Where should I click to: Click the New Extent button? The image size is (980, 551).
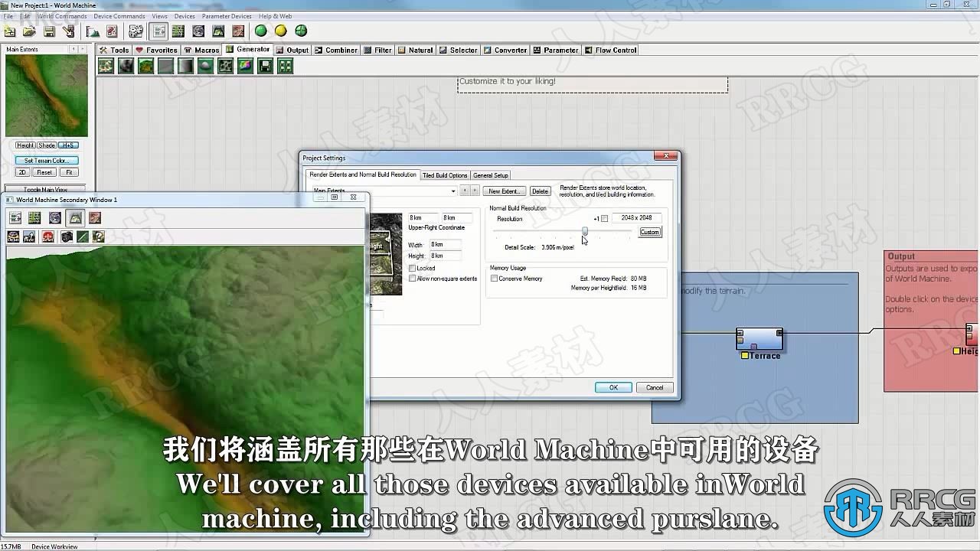(504, 191)
